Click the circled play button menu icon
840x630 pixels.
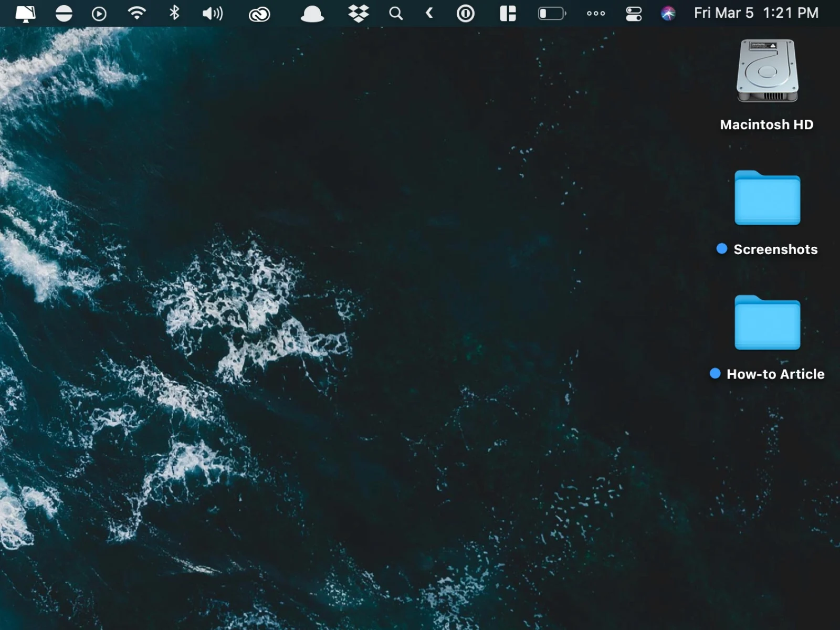click(x=99, y=13)
